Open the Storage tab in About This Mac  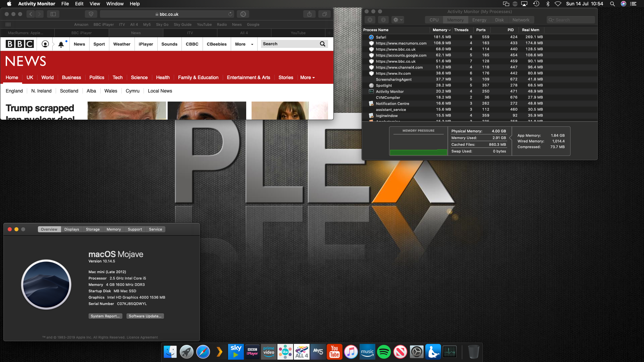[93, 229]
